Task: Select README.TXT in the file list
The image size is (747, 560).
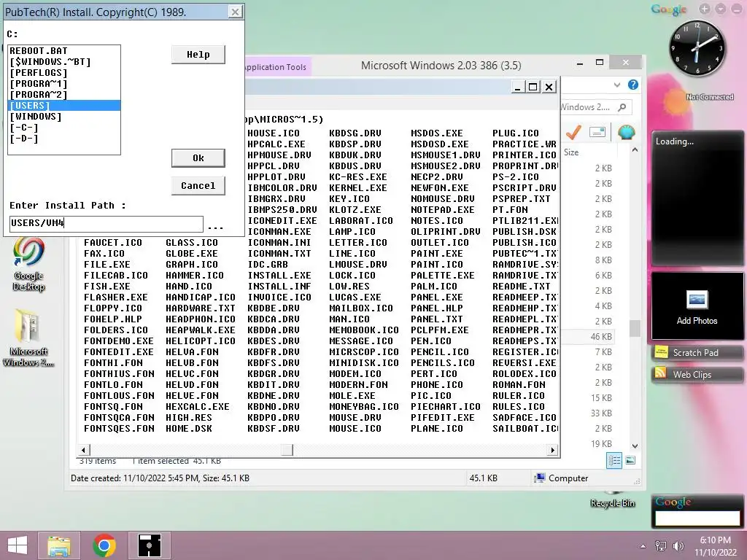Action: (521, 286)
